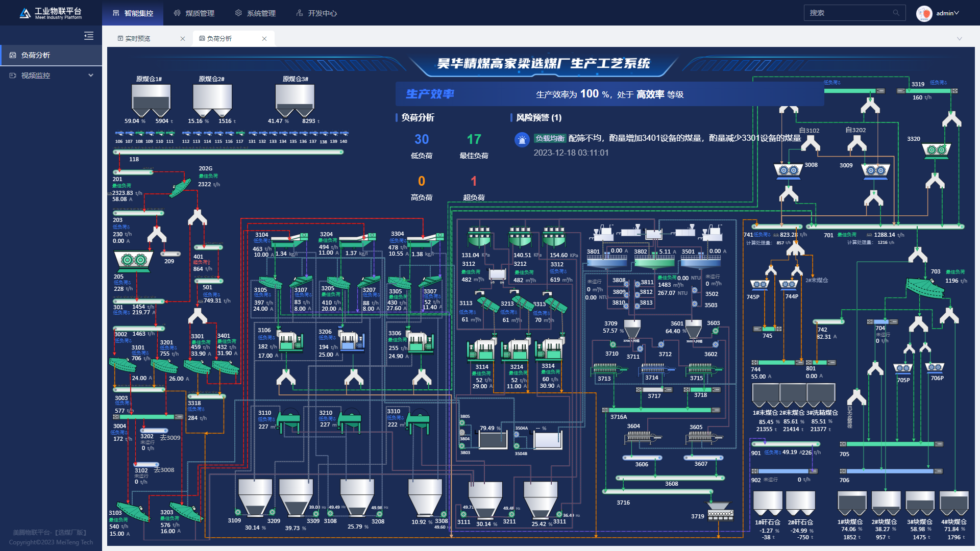
Task: Select the 3719 equipment icon
Action: pos(720,512)
